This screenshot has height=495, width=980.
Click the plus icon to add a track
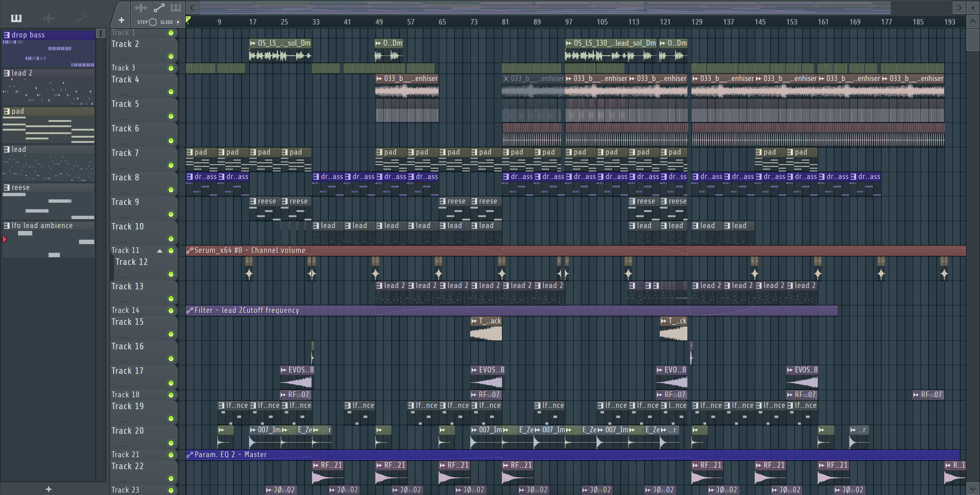tap(121, 20)
